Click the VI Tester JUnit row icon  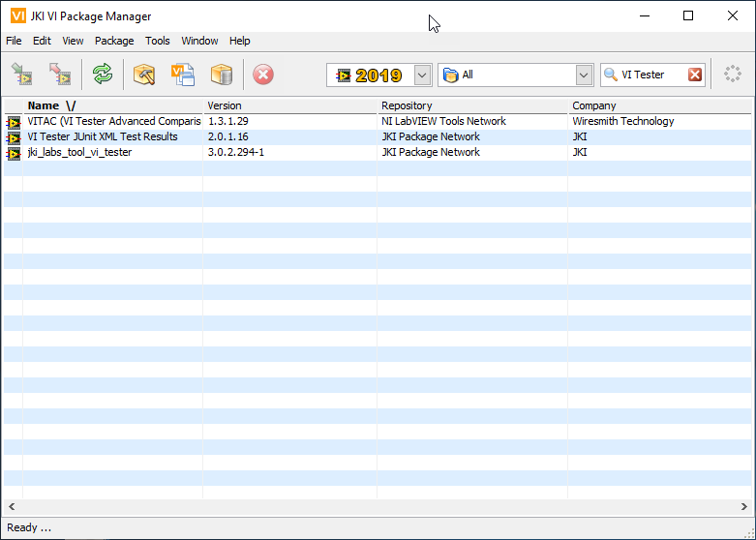click(14, 137)
